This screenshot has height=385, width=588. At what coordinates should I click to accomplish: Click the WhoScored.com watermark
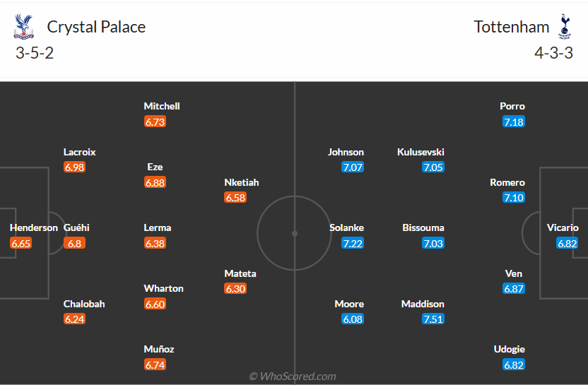click(x=293, y=377)
